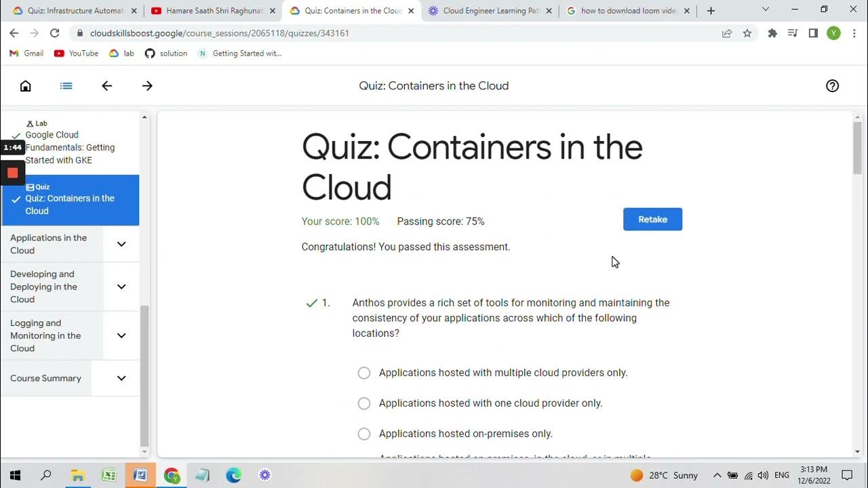Image resolution: width=868 pixels, height=488 pixels.
Task: Go to previous activity arrow
Action: click(x=106, y=86)
